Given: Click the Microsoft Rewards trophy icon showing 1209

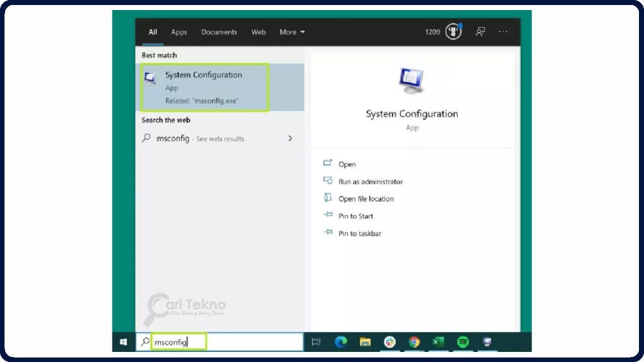Looking at the screenshot, I should coord(453,31).
